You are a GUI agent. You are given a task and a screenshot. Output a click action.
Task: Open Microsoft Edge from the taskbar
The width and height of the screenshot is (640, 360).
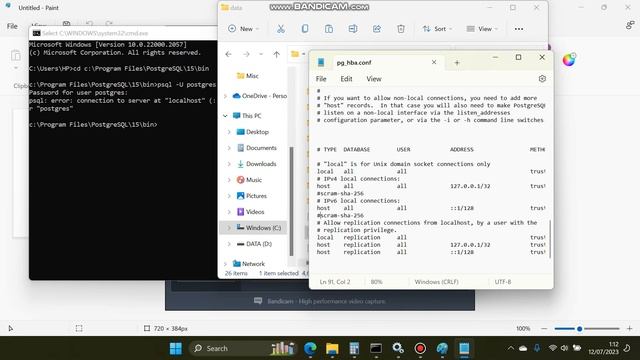tap(310, 349)
